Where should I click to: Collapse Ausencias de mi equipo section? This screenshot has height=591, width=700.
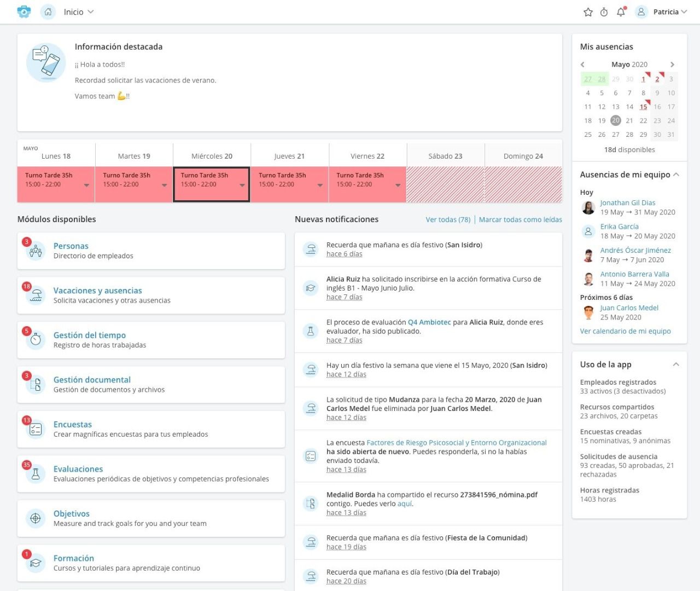click(x=676, y=175)
